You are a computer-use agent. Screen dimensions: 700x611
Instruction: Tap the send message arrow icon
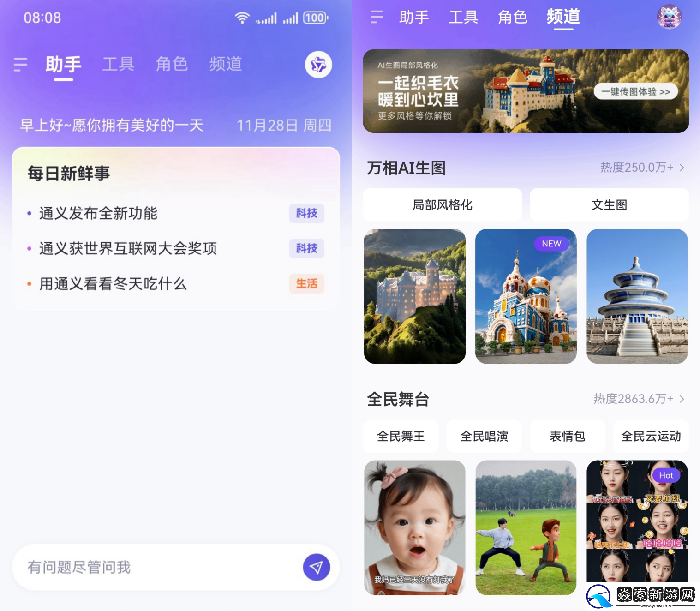(316, 567)
